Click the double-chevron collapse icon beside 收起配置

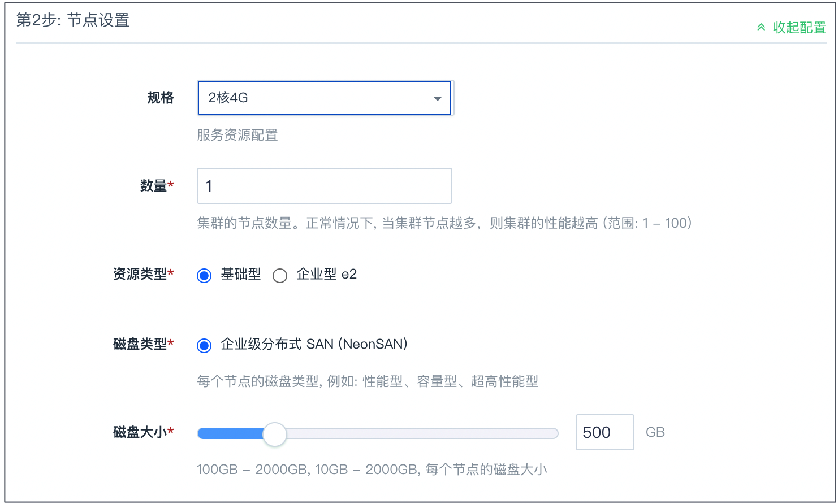761,28
